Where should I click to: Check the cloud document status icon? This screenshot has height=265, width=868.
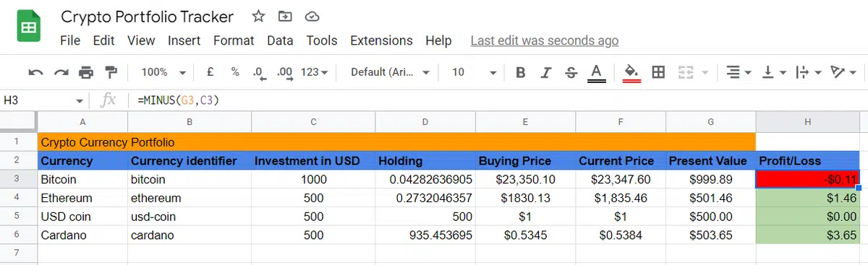(312, 17)
